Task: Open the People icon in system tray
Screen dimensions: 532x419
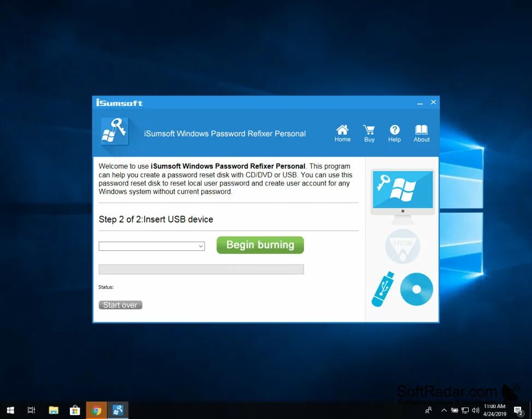Action: coord(428,410)
